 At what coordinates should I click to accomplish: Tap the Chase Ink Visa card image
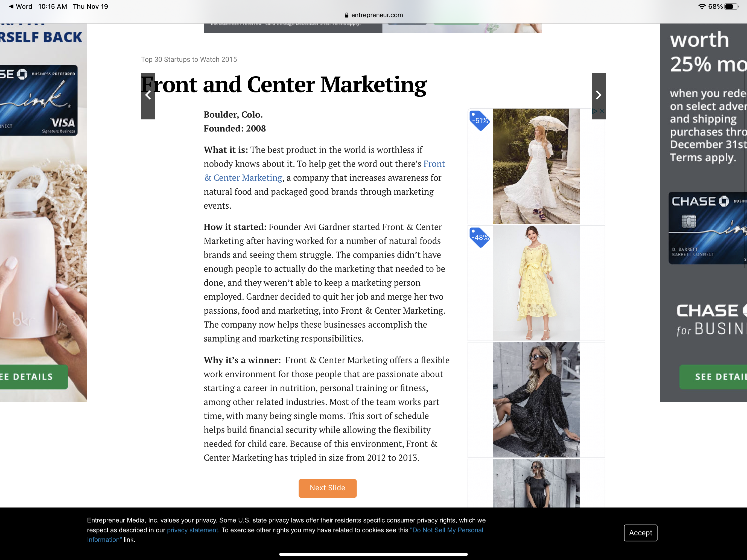(39, 100)
